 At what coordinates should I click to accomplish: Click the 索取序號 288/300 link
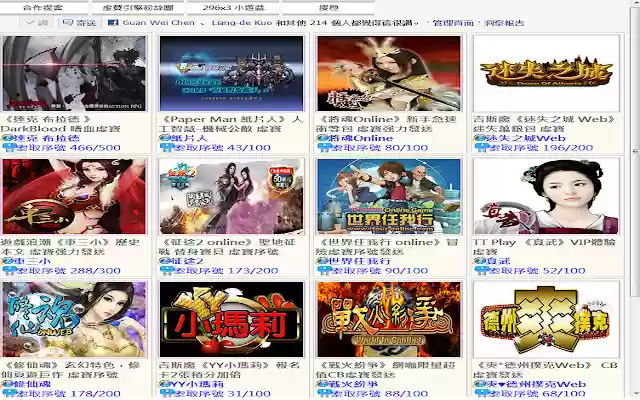point(69,271)
